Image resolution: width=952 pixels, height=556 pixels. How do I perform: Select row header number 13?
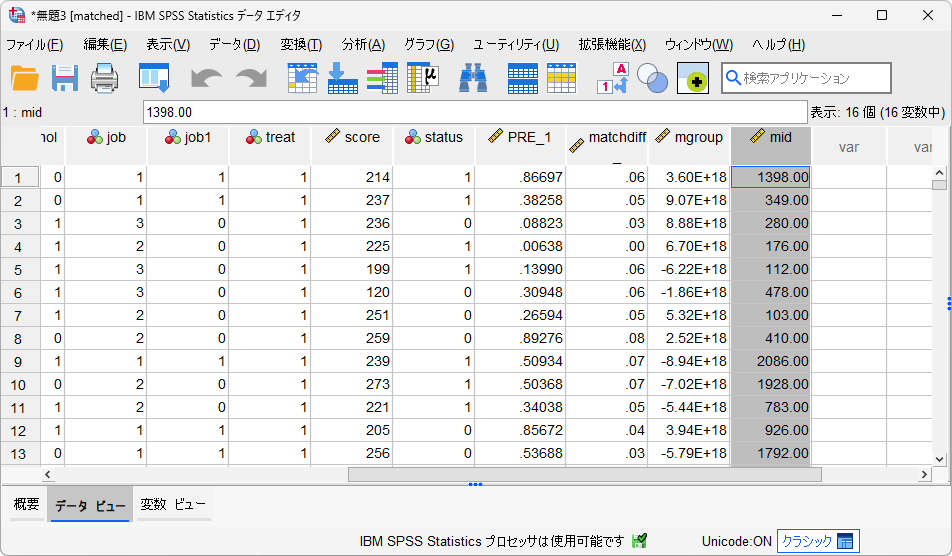(x=18, y=454)
